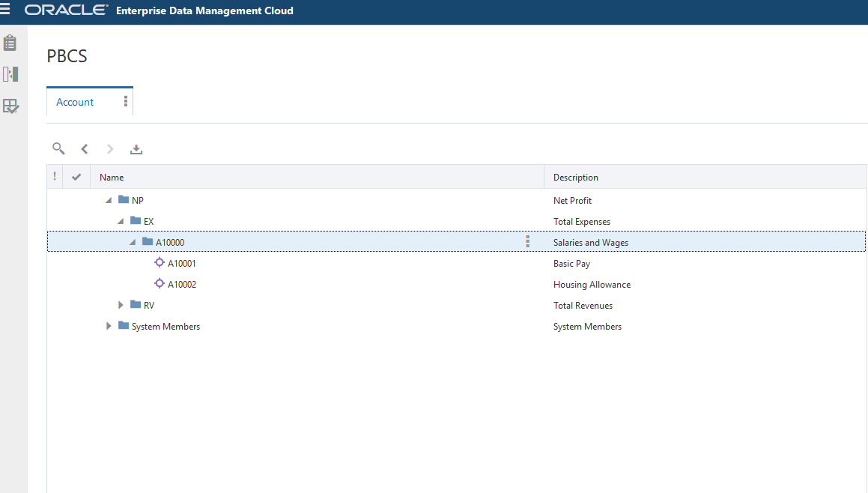The image size is (868, 493).
Task: Click the Total Revenues description
Action: pyautogui.click(x=583, y=306)
